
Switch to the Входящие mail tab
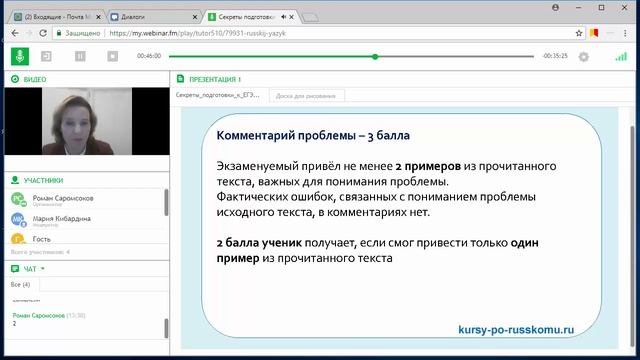[56, 17]
